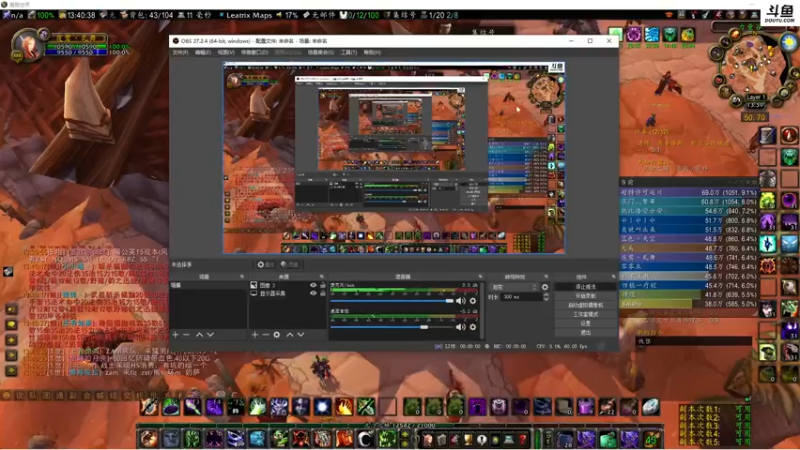Screen dimensions: 800x450
Task: Select the 显示器采集 source row
Action: [x=288, y=293]
